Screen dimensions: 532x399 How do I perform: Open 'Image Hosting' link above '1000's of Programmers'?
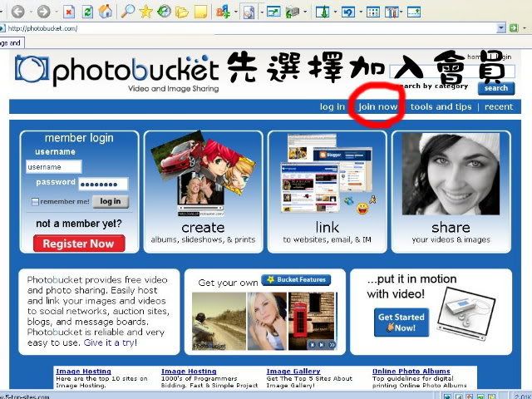[x=189, y=372]
